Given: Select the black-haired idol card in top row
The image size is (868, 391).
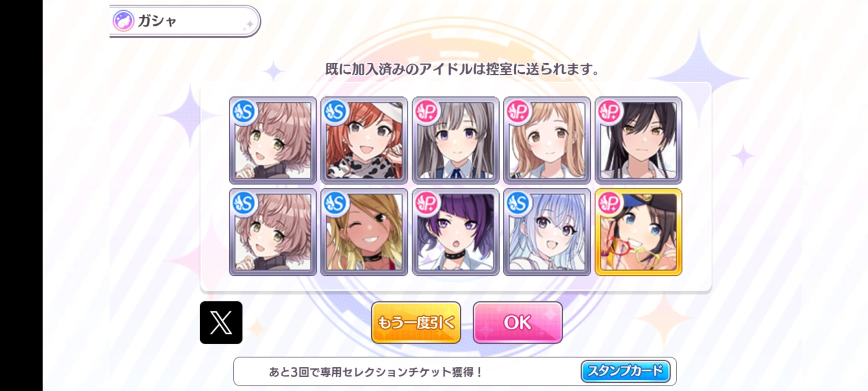Looking at the screenshot, I should pos(638,140).
